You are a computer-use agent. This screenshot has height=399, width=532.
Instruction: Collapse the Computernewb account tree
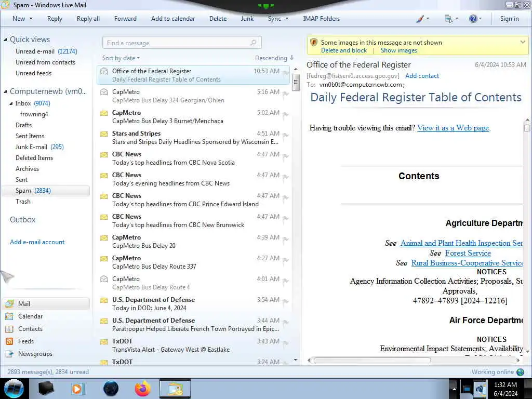[x=5, y=91]
